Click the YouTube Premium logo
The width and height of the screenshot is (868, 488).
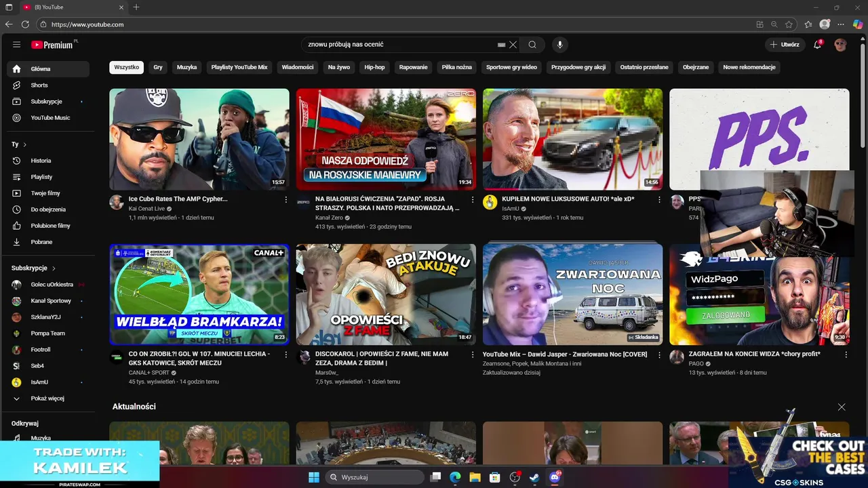(x=53, y=45)
